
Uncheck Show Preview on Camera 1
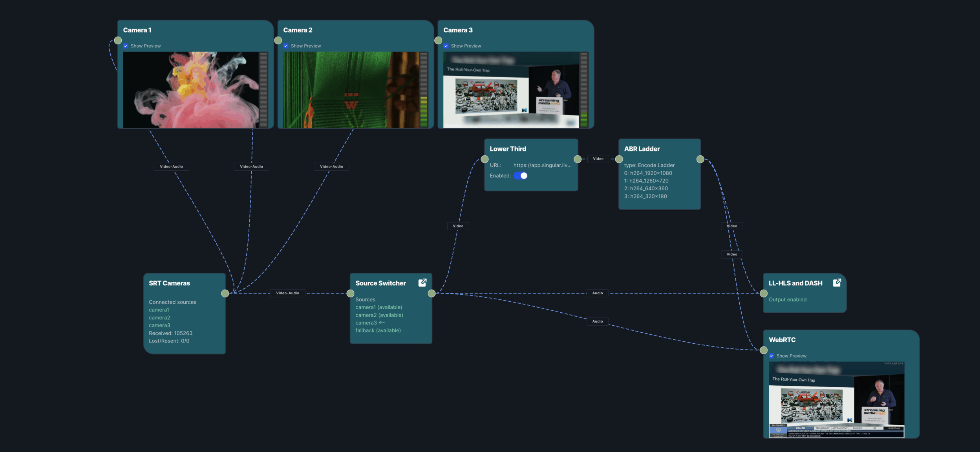click(126, 46)
